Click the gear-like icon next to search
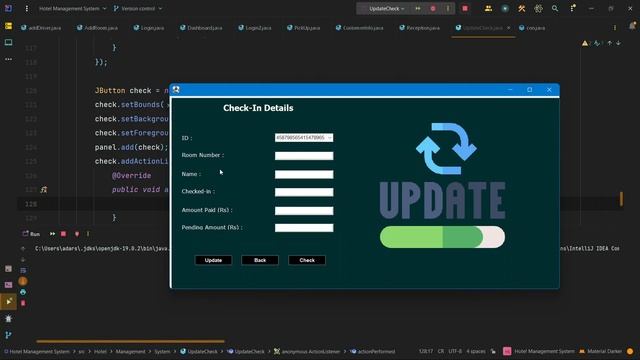 tap(538, 9)
